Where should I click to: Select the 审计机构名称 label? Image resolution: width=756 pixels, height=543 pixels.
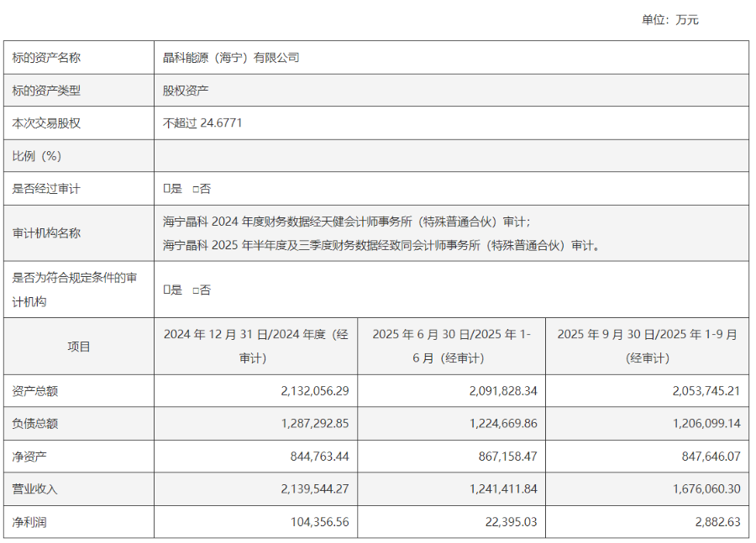click(x=46, y=233)
